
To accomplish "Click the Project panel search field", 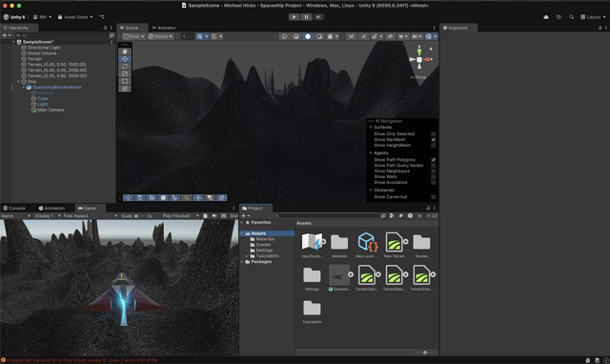I will [x=327, y=216].
